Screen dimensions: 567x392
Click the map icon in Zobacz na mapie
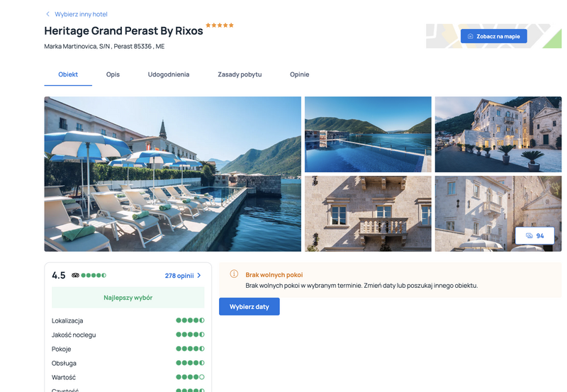471,36
